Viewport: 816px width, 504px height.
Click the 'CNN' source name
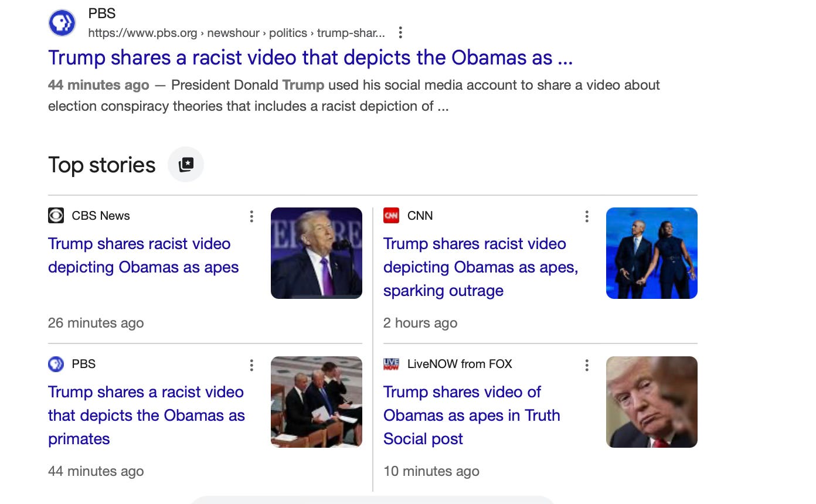pos(420,216)
